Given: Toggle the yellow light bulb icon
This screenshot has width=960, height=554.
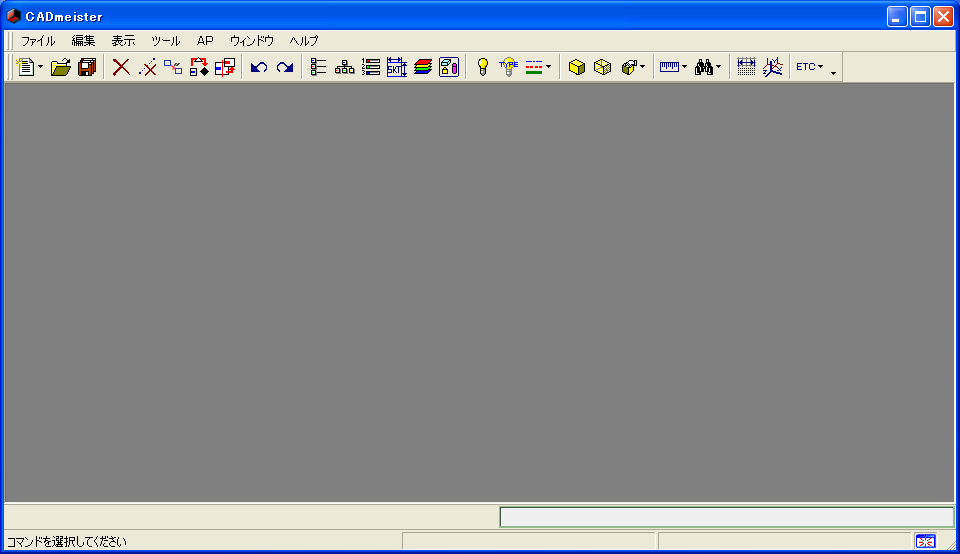Looking at the screenshot, I should coord(482,67).
